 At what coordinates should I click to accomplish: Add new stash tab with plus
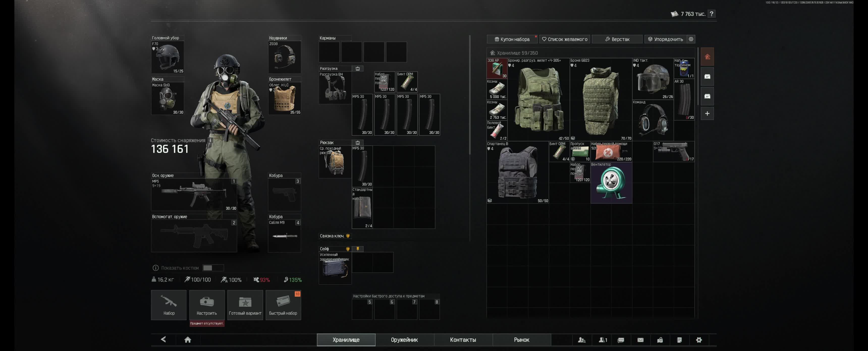tap(707, 113)
